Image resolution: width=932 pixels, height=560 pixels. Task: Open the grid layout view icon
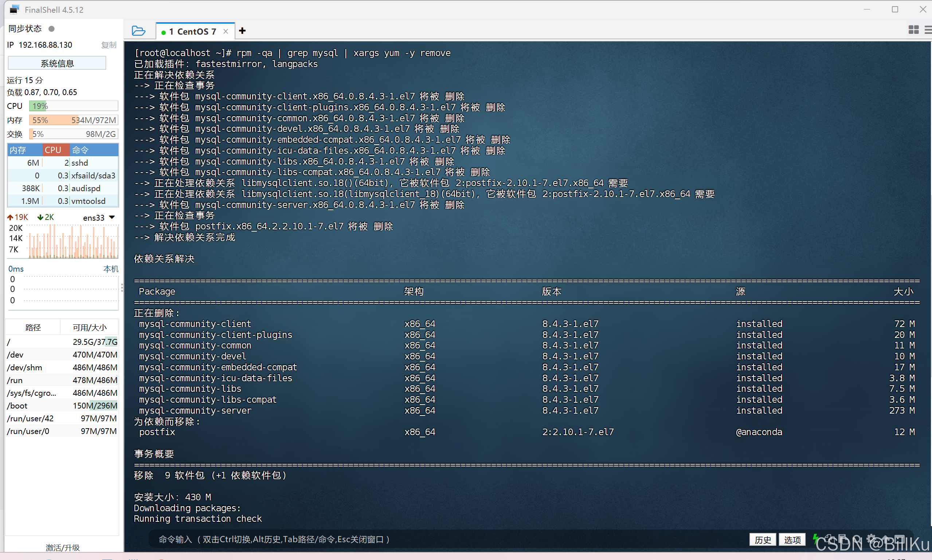[913, 30]
